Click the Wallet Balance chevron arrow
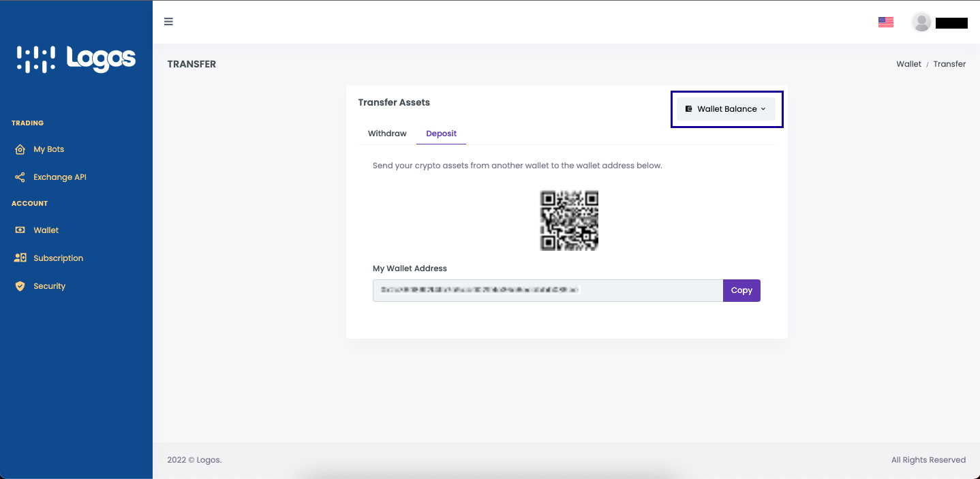 (763, 109)
